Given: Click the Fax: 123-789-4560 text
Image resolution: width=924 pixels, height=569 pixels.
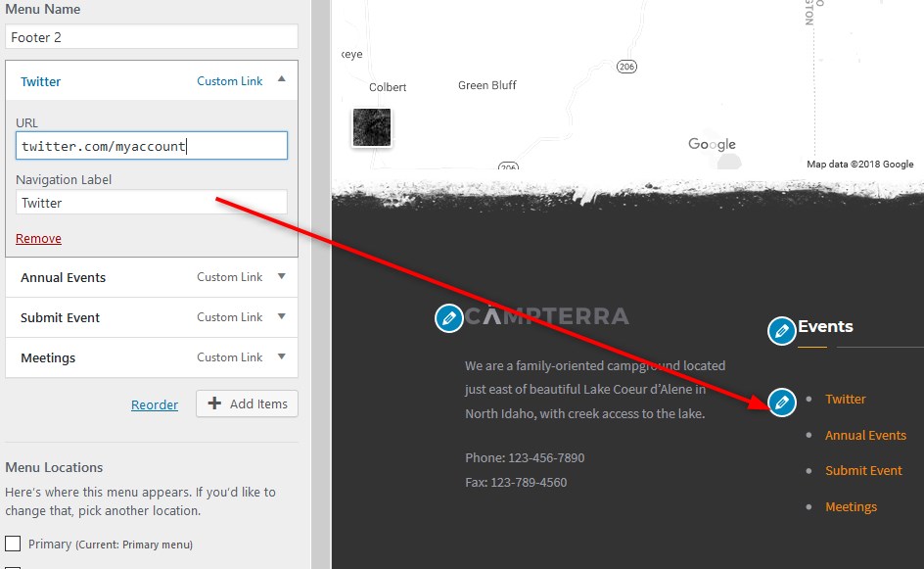Looking at the screenshot, I should 516,482.
